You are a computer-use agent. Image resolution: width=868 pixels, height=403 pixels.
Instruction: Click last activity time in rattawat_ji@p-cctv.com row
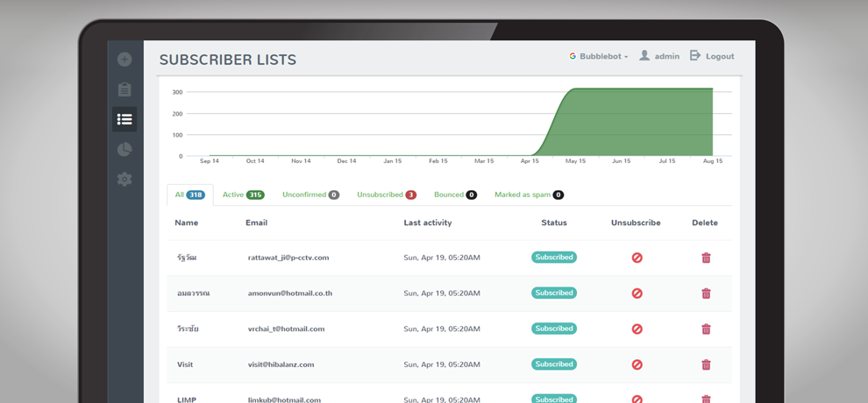[442, 258]
